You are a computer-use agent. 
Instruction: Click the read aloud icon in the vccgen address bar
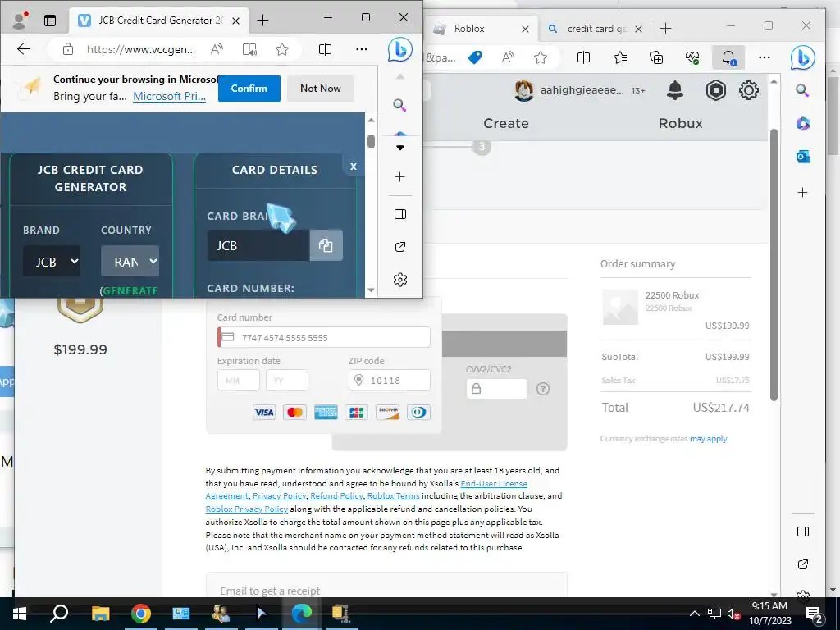click(x=217, y=49)
